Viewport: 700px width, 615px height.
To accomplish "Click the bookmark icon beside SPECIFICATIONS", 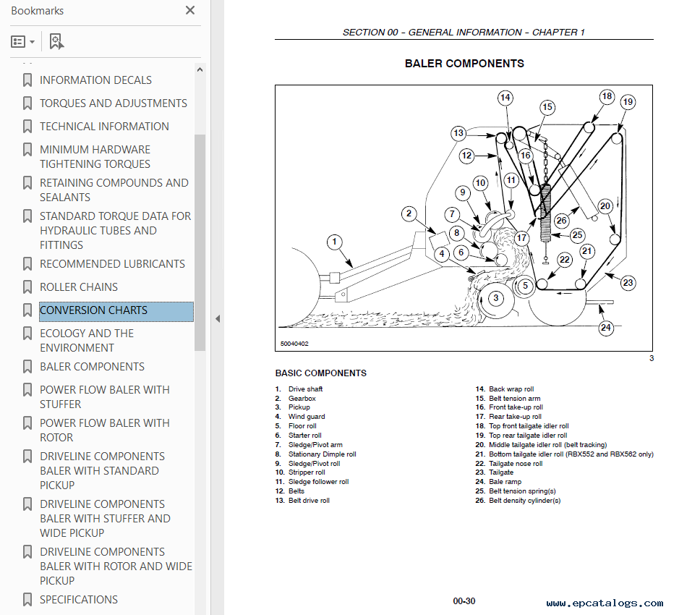I will pos(27,600).
